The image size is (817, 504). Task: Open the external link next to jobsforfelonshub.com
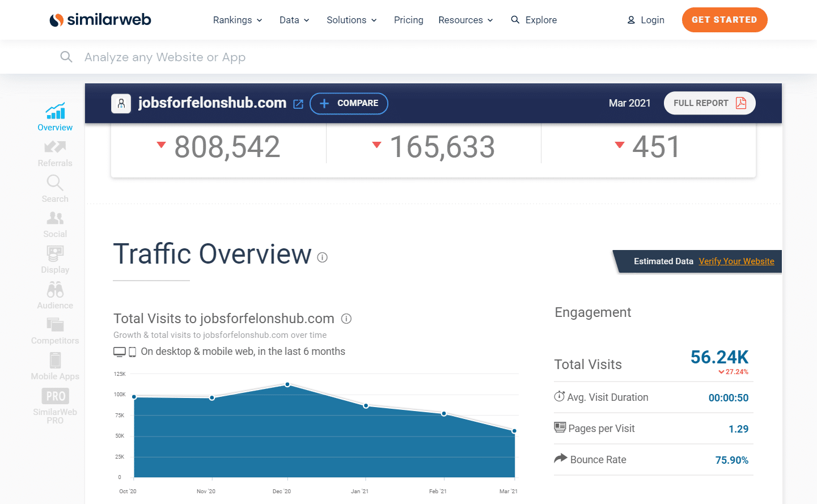pyautogui.click(x=298, y=104)
